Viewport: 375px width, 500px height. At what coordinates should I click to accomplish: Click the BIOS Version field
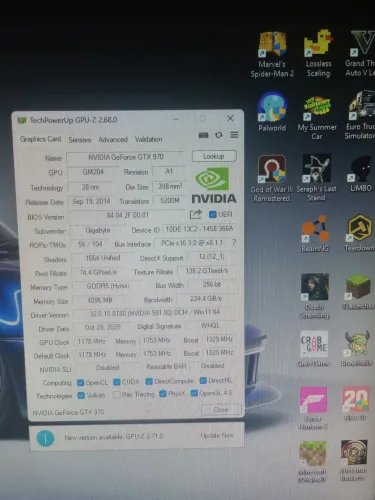pos(128,215)
